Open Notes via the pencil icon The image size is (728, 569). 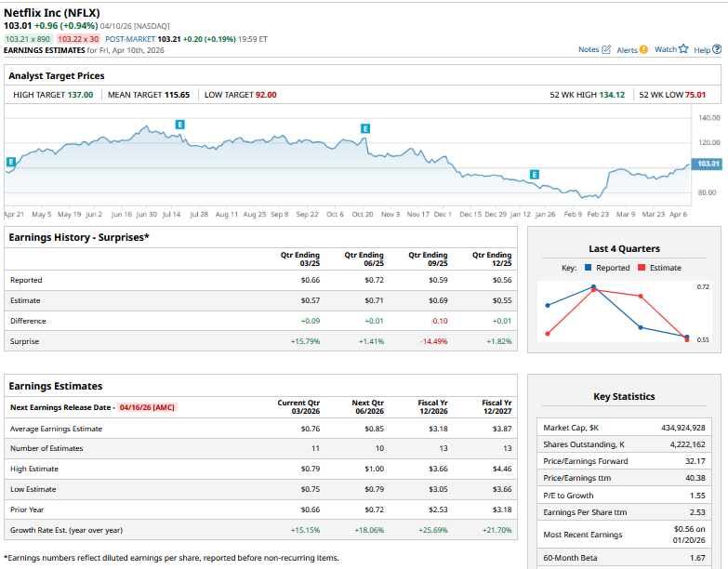click(x=607, y=49)
